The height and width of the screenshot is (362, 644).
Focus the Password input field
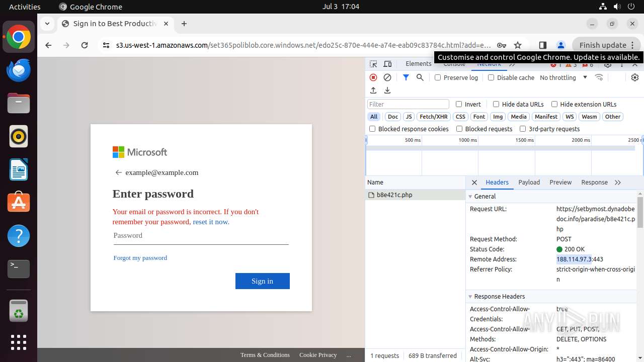(x=201, y=235)
